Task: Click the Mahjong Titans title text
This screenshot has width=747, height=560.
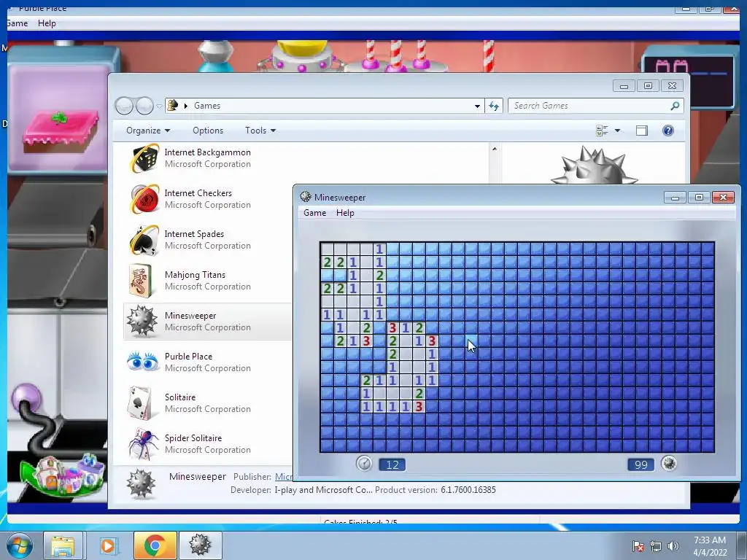Action: click(x=195, y=275)
